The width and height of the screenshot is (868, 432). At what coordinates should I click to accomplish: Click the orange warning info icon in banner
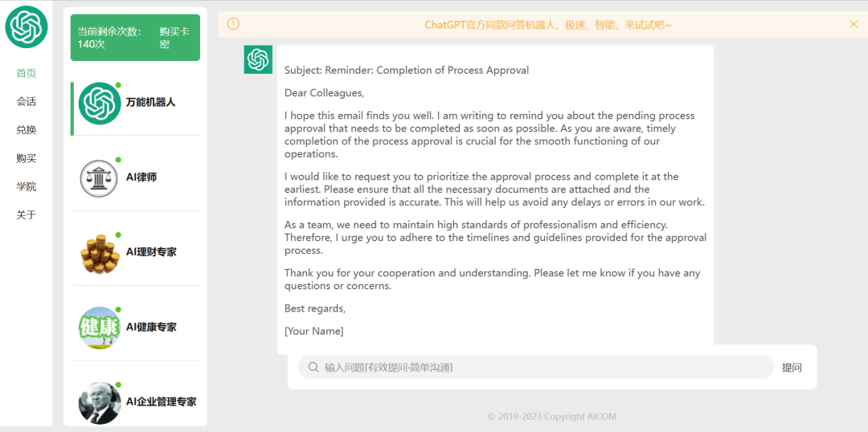[x=234, y=24]
